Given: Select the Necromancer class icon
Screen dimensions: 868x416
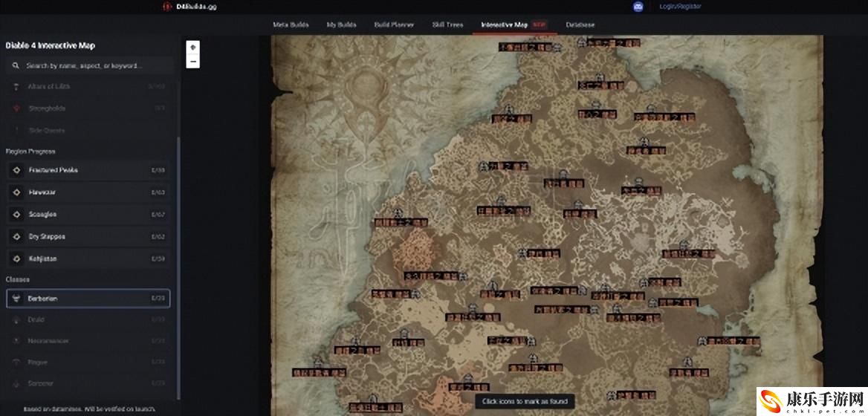Looking at the screenshot, I should [x=16, y=341].
